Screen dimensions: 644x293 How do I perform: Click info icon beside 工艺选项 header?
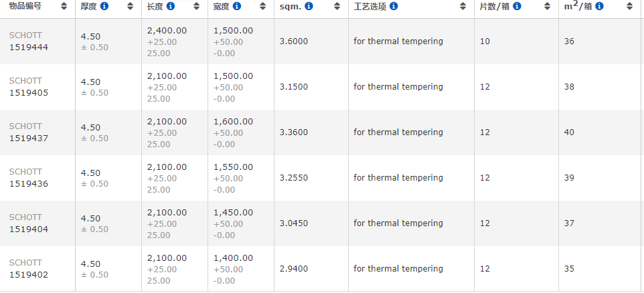[x=394, y=6]
